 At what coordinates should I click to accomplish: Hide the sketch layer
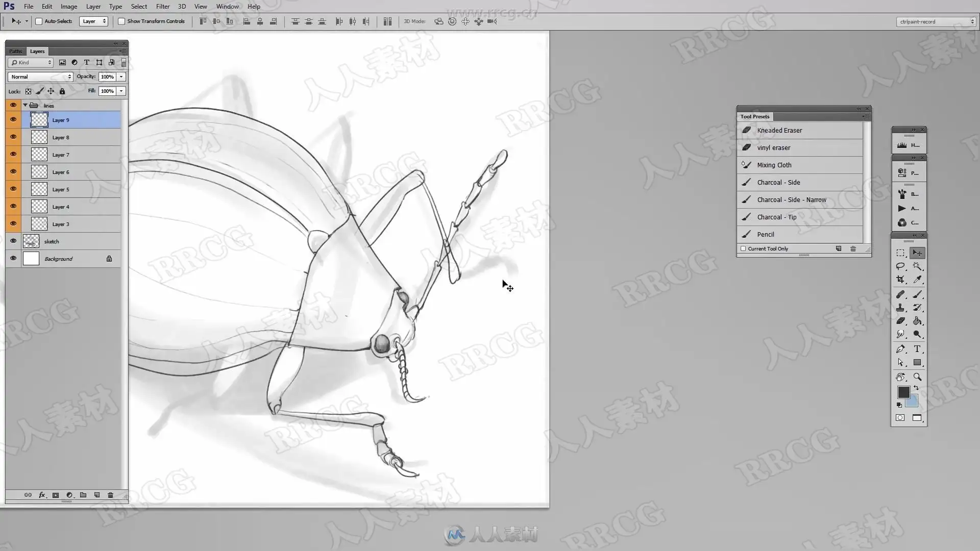(13, 241)
